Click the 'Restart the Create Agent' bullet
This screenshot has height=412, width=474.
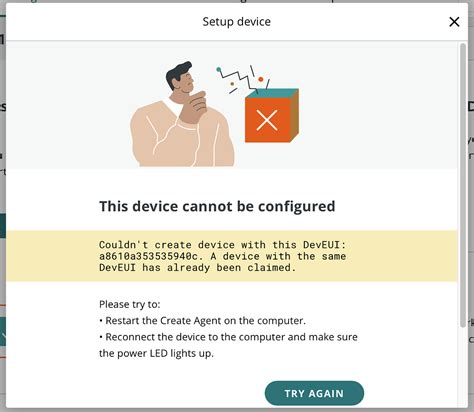pyautogui.click(x=202, y=321)
